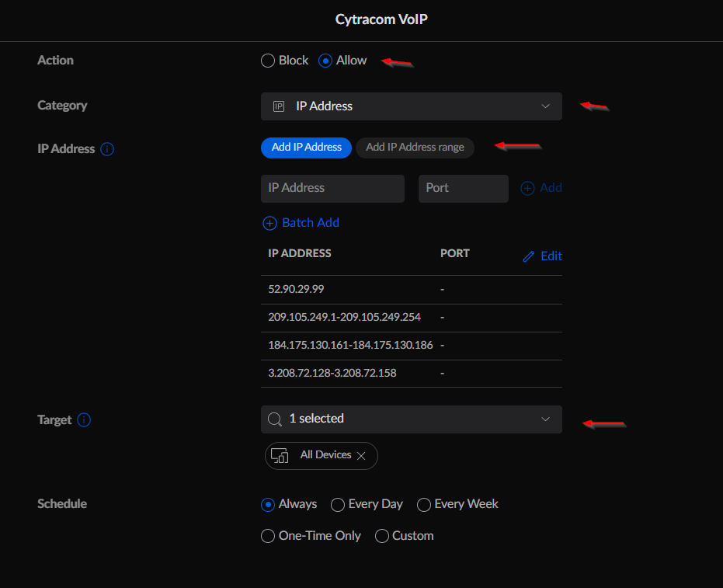Click the info icon beside Target label
This screenshot has width=723, height=588.
(84, 419)
